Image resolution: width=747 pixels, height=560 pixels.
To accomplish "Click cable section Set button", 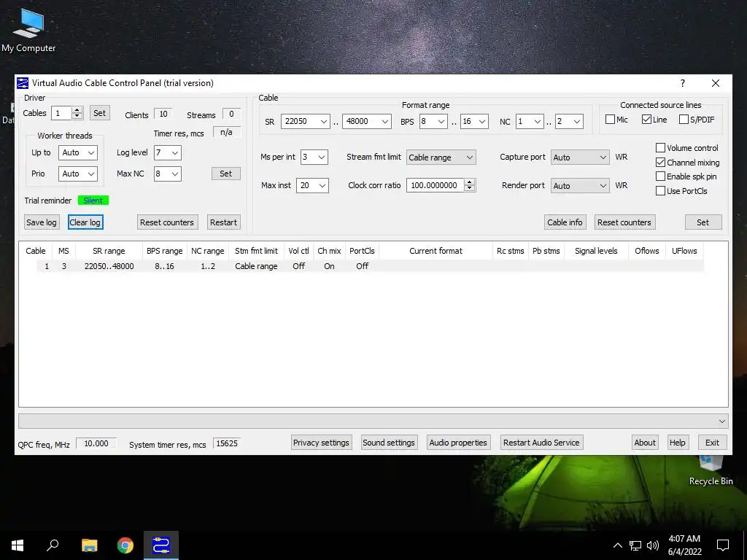I will tap(703, 222).
